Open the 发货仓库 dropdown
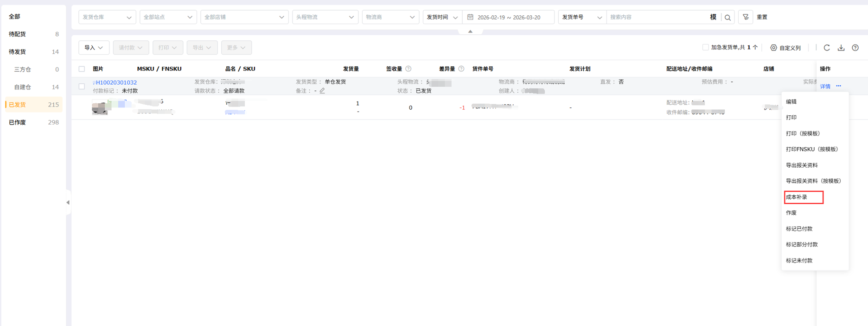The width and height of the screenshot is (868, 326). pyautogui.click(x=107, y=17)
